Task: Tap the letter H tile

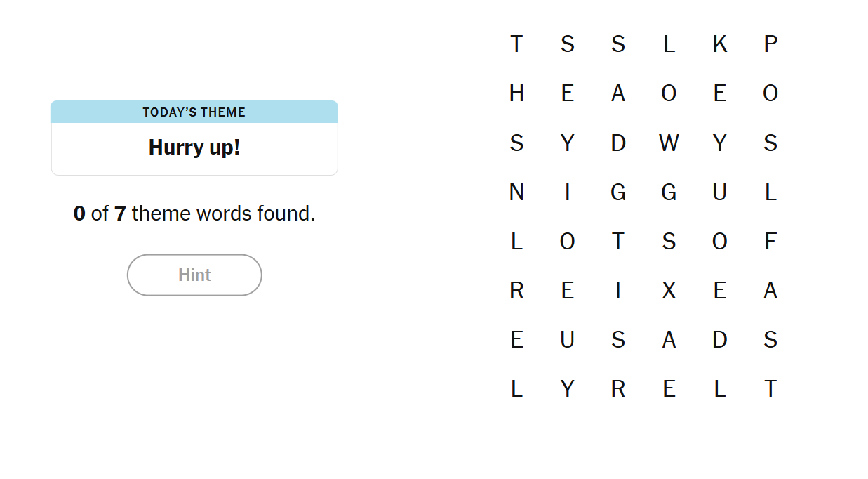Action: [516, 93]
